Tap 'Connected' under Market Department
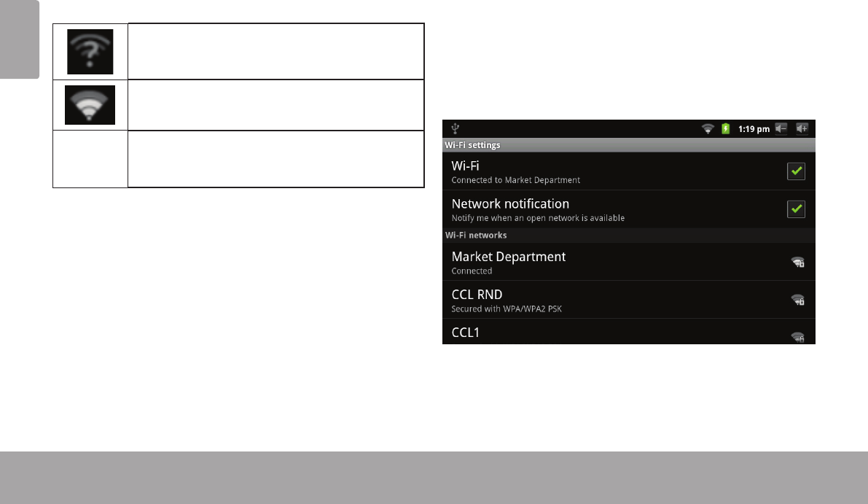 [472, 271]
